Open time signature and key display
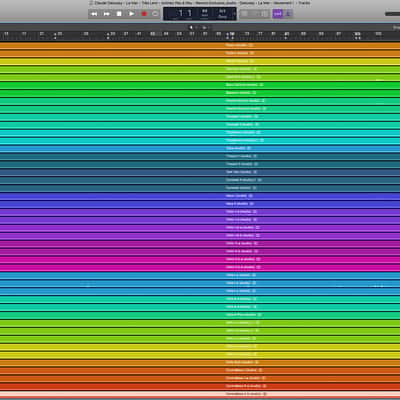The image size is (400, 400). coord(222,14)
